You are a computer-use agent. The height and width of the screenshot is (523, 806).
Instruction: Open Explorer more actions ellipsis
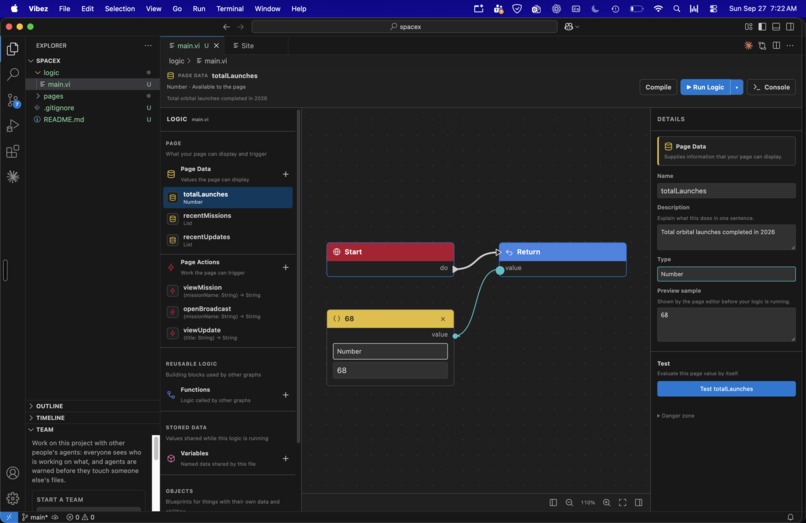tap(148, 46)
